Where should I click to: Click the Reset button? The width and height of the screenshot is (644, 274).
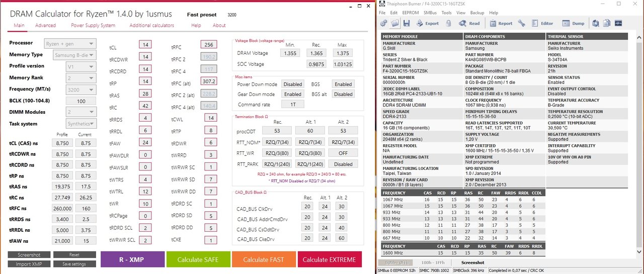pyautogui.click(x=74, y=255)
